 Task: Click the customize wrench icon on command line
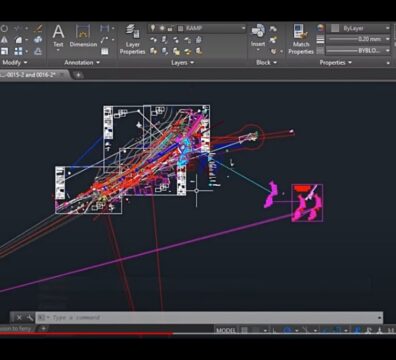pyautogui.click(x=30, y=317)
